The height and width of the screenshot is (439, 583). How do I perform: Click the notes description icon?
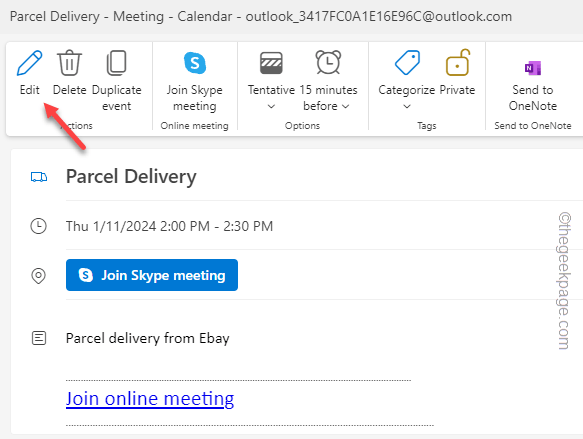[39, 338]
